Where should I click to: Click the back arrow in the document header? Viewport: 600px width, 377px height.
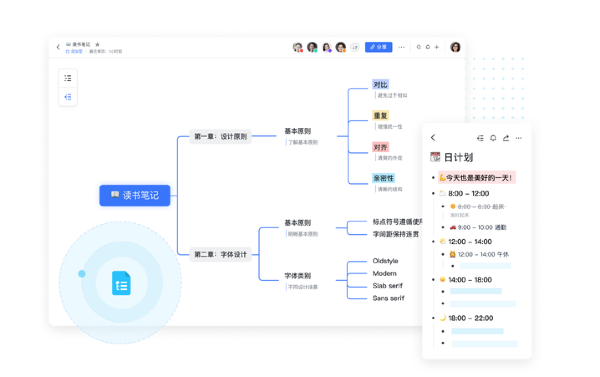[x=58, y=47]
